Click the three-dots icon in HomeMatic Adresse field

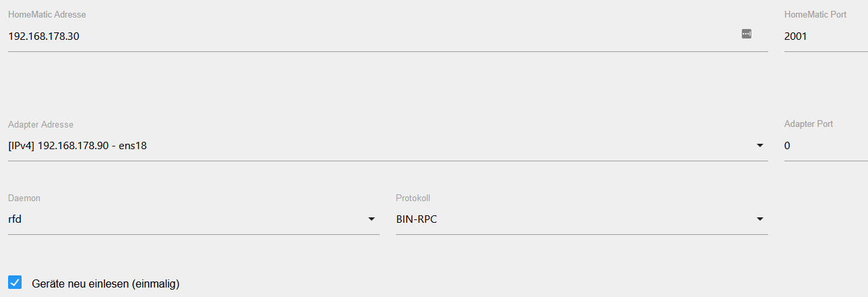coord(747,34)
